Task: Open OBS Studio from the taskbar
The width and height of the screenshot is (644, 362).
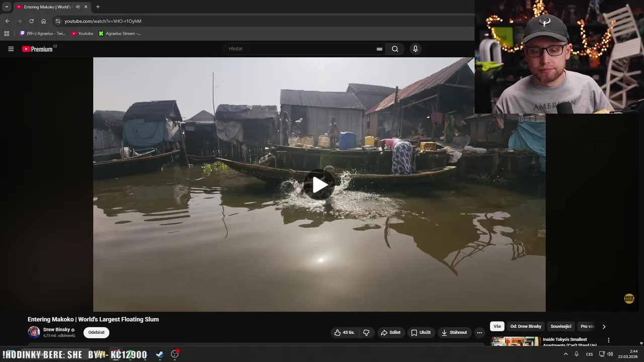Action: click(x=175, y=354)
